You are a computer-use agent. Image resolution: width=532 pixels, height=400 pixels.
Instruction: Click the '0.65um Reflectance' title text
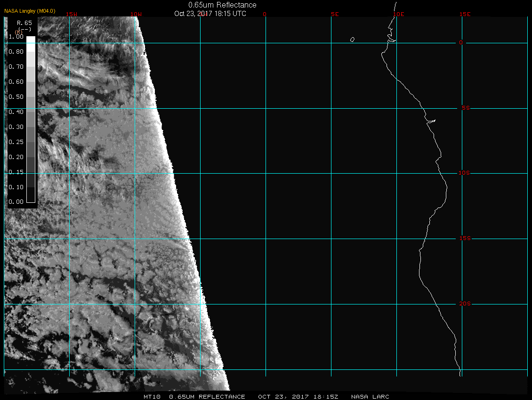[x=222, y=5]
